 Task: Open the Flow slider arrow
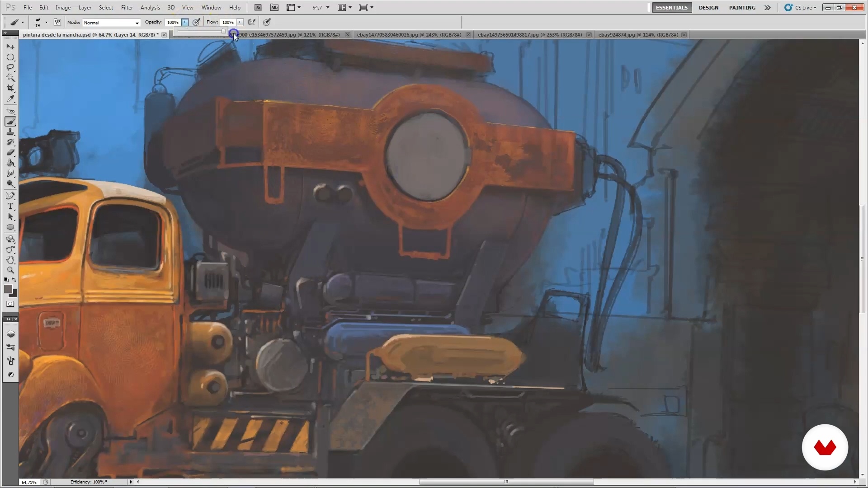tap(240, 22)
